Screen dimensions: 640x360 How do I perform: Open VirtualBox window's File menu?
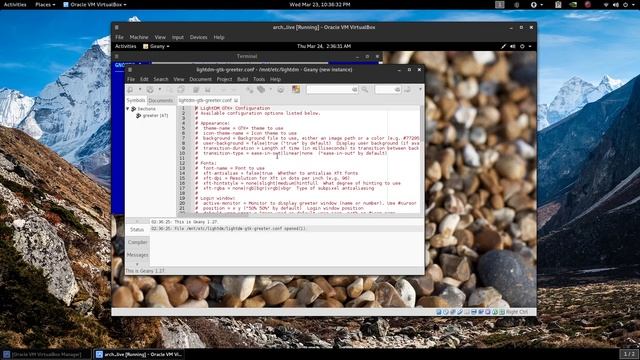(x=119, y=37)
